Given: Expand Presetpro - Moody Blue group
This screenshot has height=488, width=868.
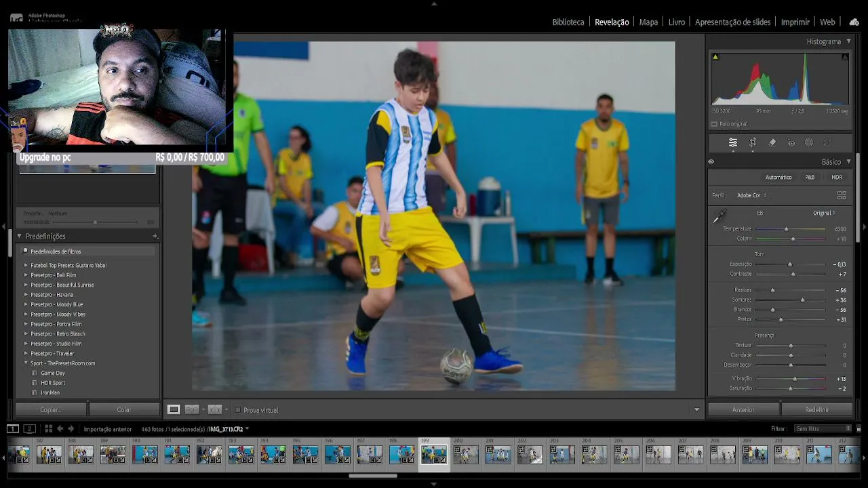Looking at the screenshot, I should (x=26, y=304).
